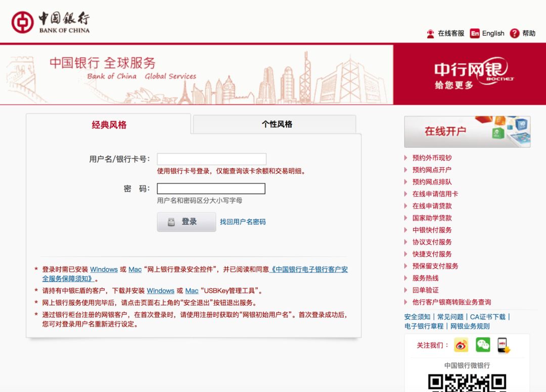Viewport: 546px width, 392px height.
Task: Open help via the question mark icon
Action: click(514, 33)
